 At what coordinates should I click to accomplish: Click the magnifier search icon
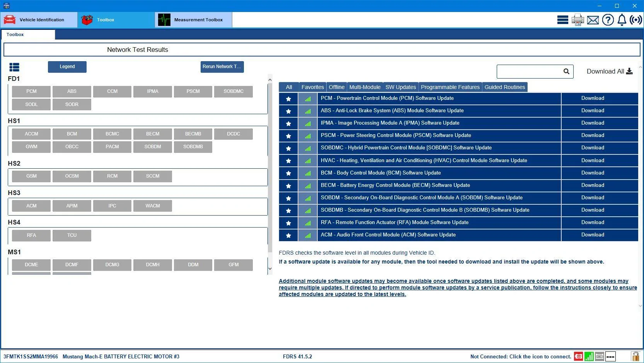click(566, 71)
